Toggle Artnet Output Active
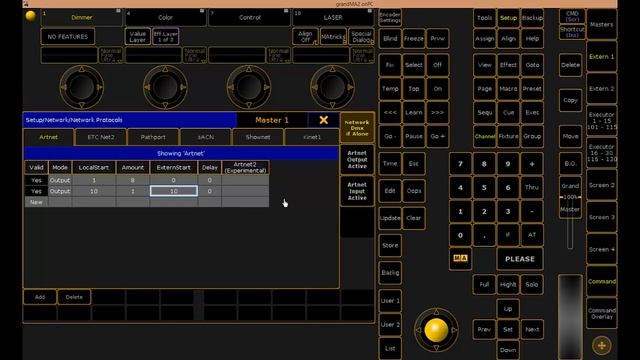This screenshot has width=640, height=360. pos(357,160)
